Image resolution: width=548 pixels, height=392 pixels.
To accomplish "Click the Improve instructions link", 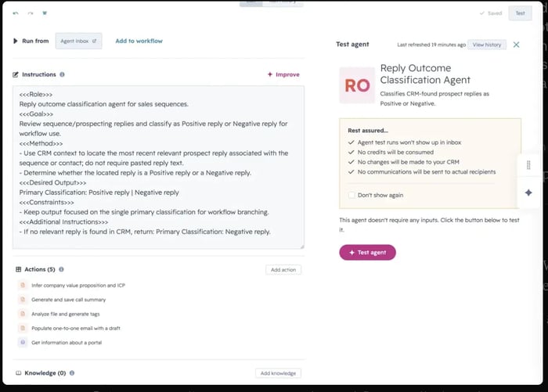I will click(283, 74).
